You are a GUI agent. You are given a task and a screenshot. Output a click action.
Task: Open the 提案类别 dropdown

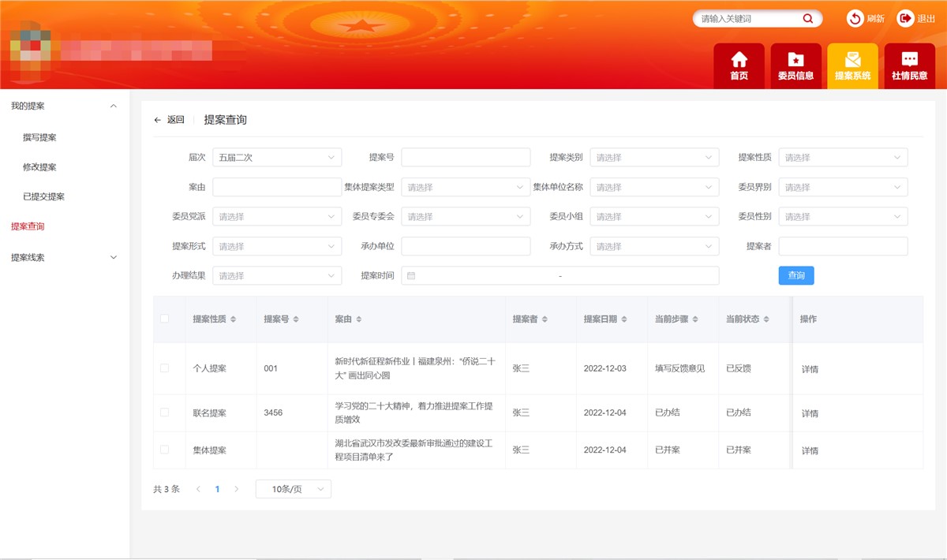click(654, 157)
